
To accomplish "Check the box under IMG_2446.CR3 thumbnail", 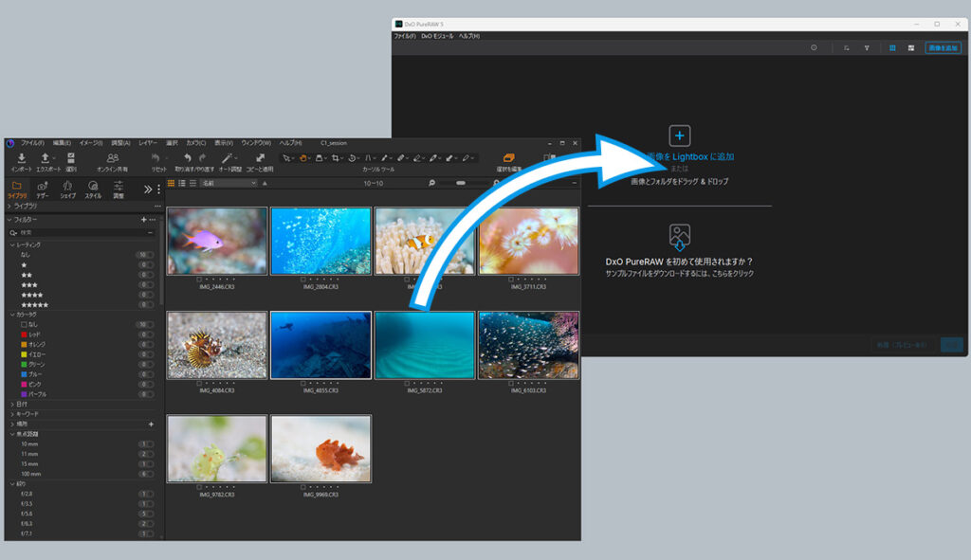I will tap(199, 280).
